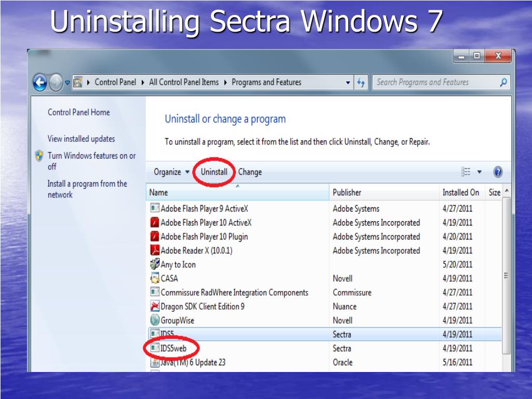Click the Control Panel icon in address bar

[x=78, y=82]
